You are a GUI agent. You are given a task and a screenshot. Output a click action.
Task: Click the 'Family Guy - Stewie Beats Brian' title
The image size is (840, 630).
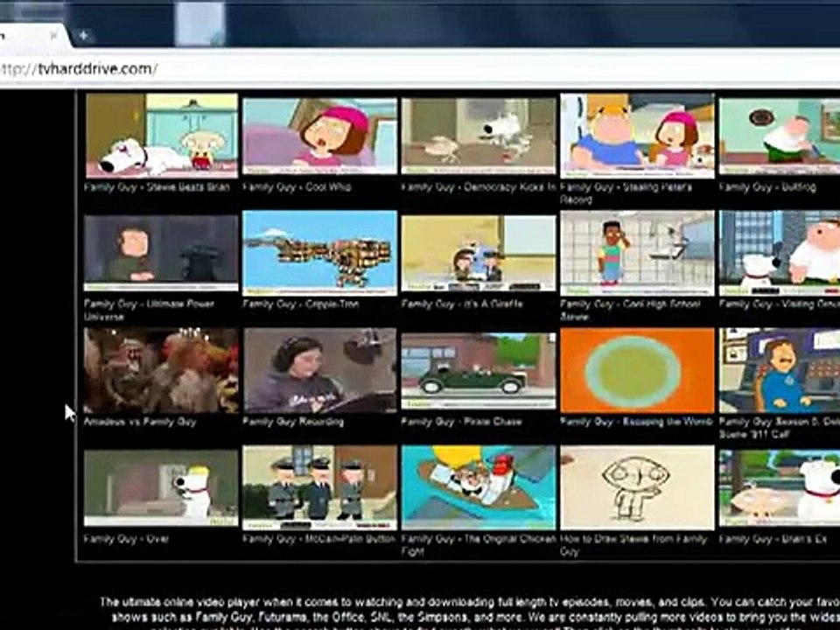157,187
